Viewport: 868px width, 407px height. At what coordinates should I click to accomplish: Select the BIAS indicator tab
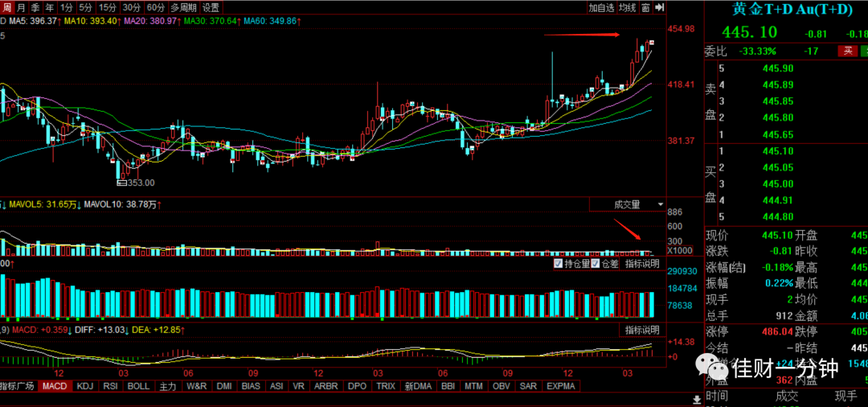tap(252, 386)
